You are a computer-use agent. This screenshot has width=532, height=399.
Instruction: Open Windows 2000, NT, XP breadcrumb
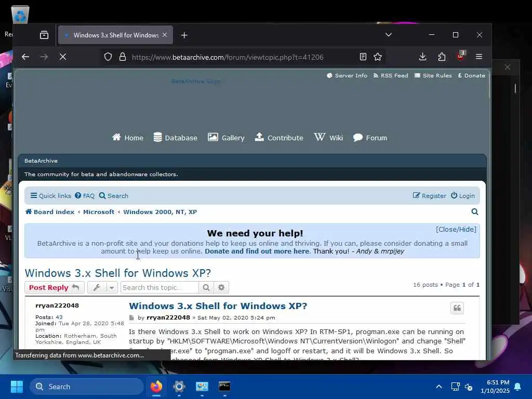coord(160,212)
